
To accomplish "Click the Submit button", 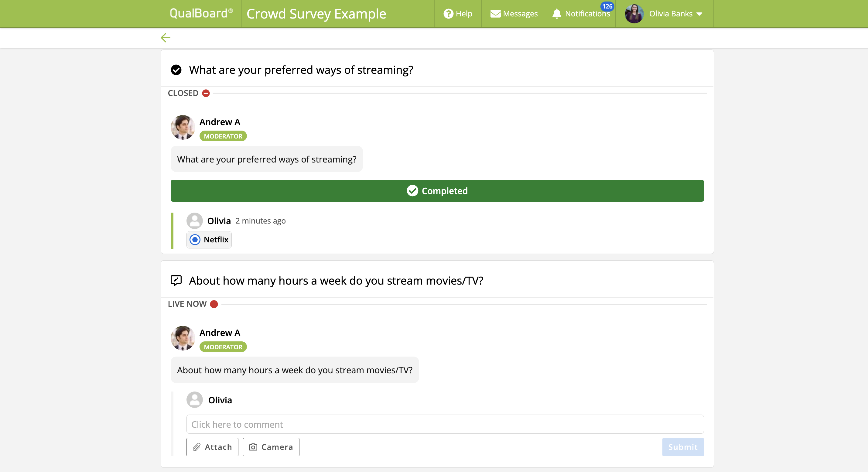I will [683, 447].
